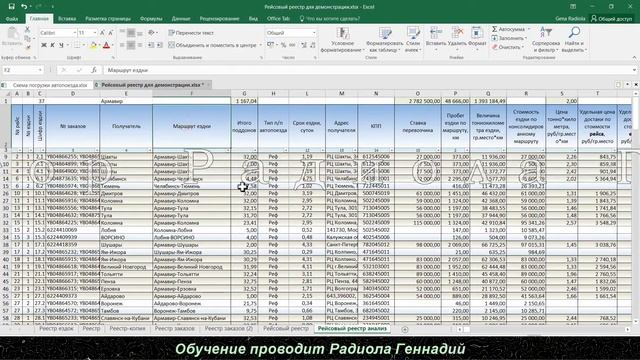Click the Accounting number format icon

point(270,45)
